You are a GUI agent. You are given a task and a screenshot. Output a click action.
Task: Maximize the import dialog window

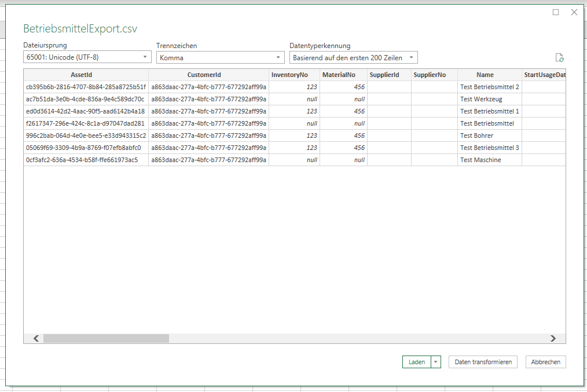(x=556, y=12)
